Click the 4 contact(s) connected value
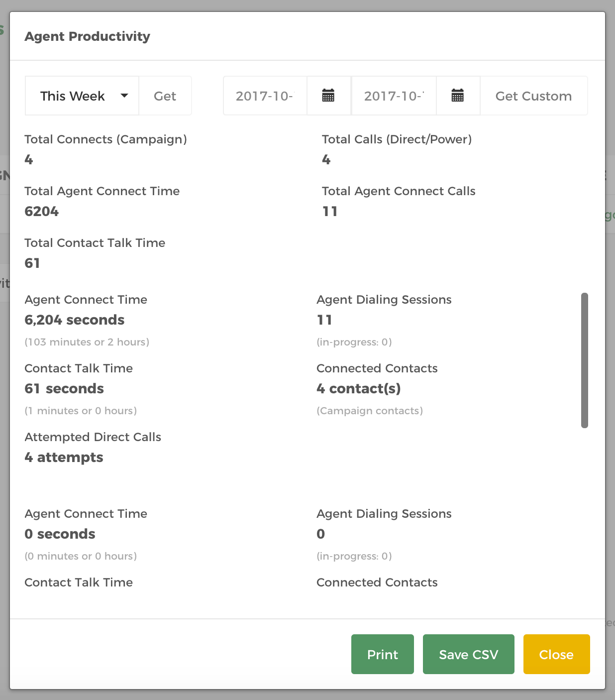The height and width of the screenshot is (700, 615). tap(359, 388)
